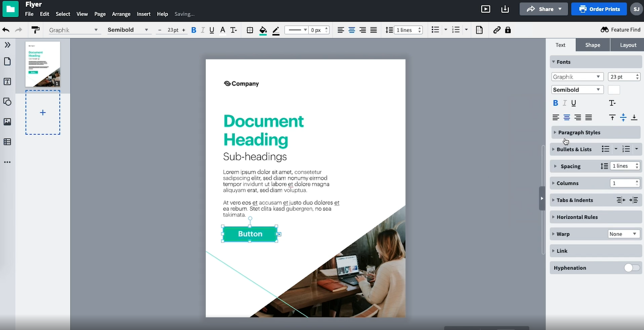Toggle the Hyphenation switch off or on
The width and height of the screenshot is (644, 330).
pos(631,267)
